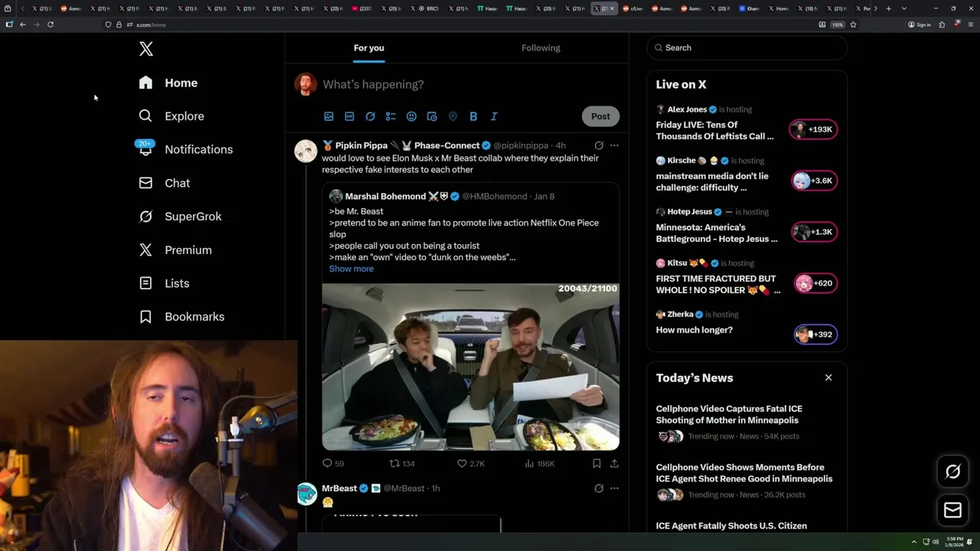Viewport: 980px width, 551px height.
Task: Open Marshal Bohemond's quoted post name
Action: [x=385, y=197]
